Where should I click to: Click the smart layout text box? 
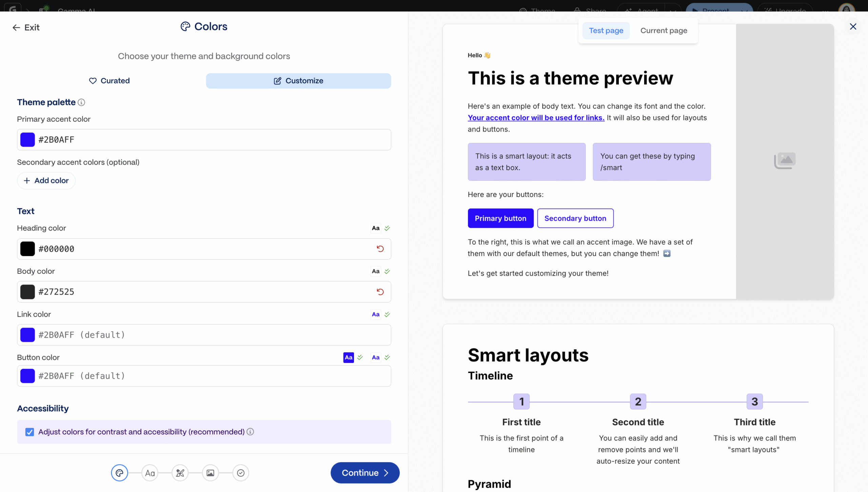coord(527,162)
